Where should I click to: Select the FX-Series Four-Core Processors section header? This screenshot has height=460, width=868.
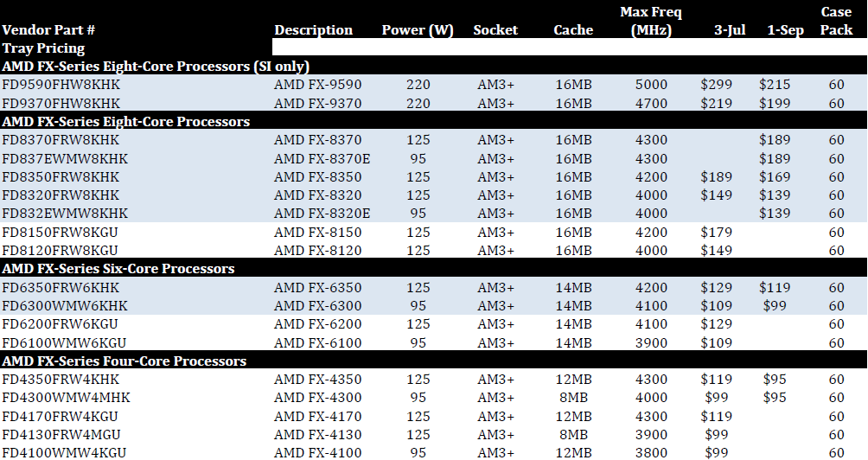(x=124, y=361)
